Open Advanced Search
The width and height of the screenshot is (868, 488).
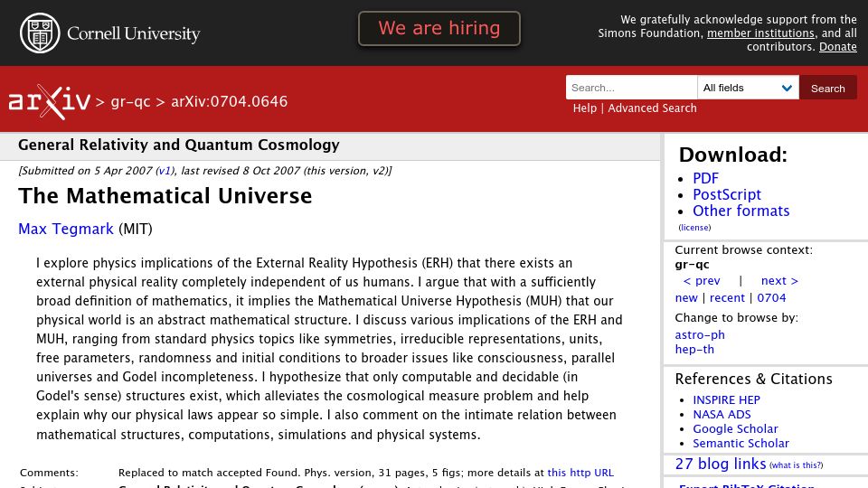click(x=652, y=108)
